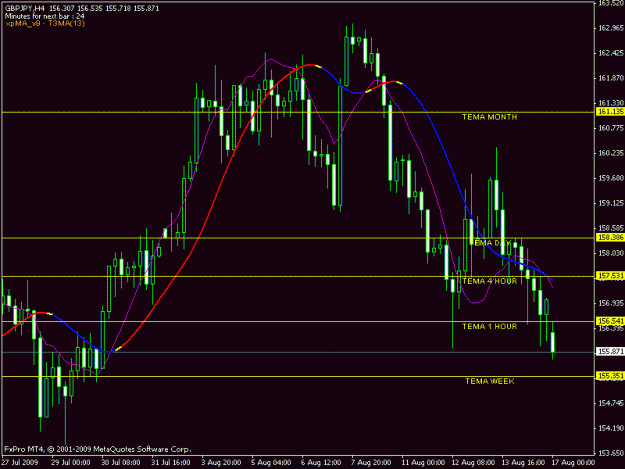Click the 159.125 price scale value
625x469 pixels.
(611, 203)
